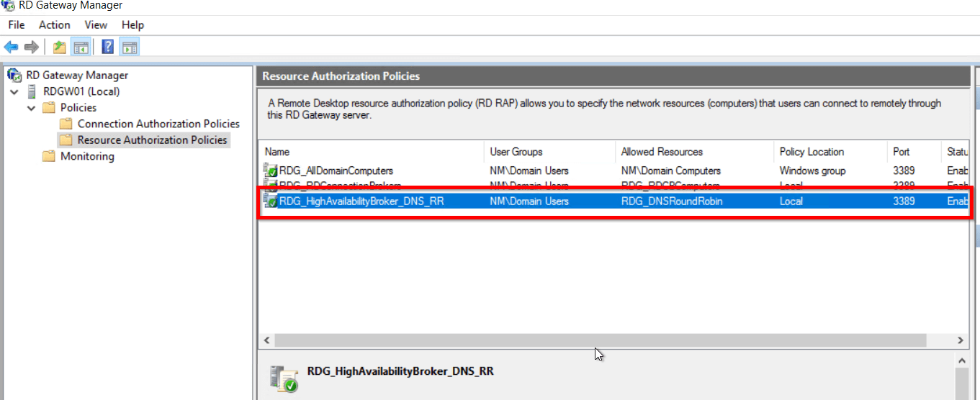Image resolution: width=980 pixels, height=400 pixels.
Task: Open the File menu
Action: 17,24
